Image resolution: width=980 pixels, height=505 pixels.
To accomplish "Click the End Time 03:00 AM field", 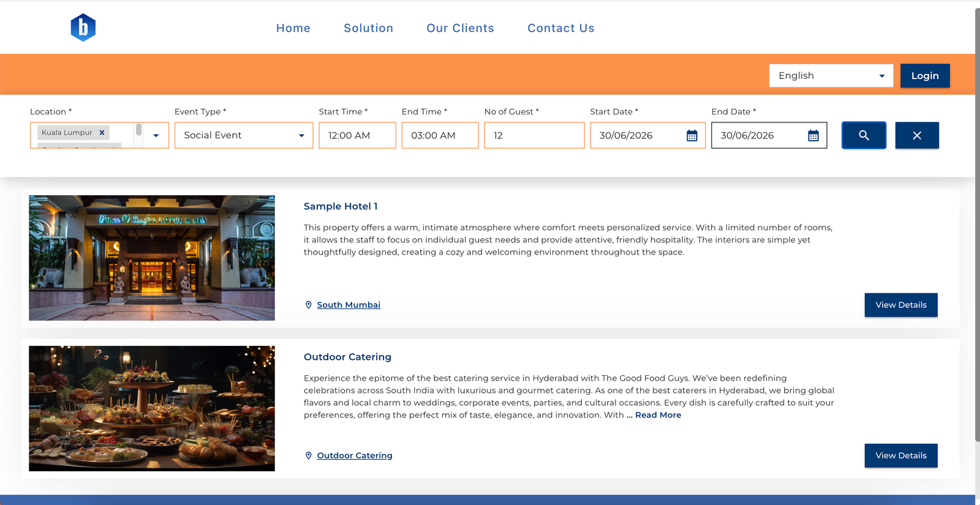I will (x=440, y=135).
